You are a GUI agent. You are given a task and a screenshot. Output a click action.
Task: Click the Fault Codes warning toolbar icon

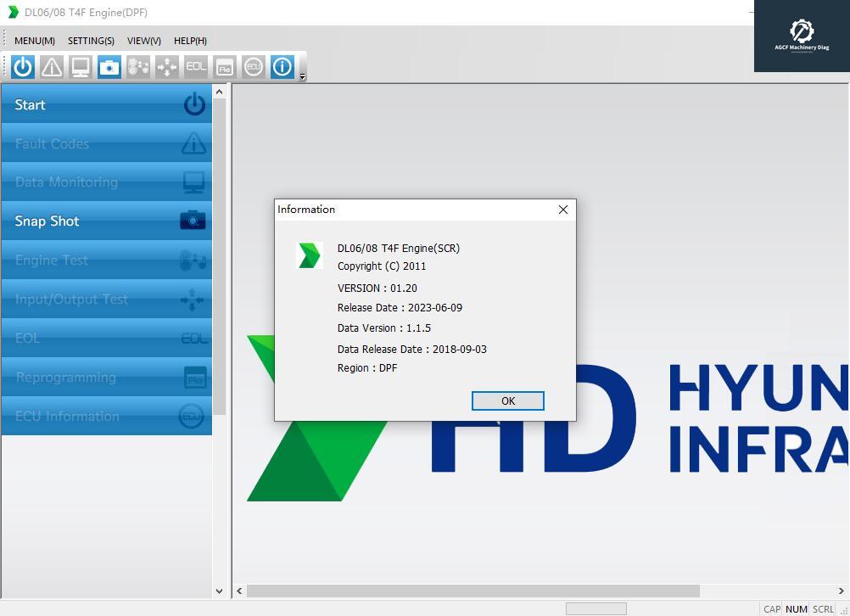52,67
